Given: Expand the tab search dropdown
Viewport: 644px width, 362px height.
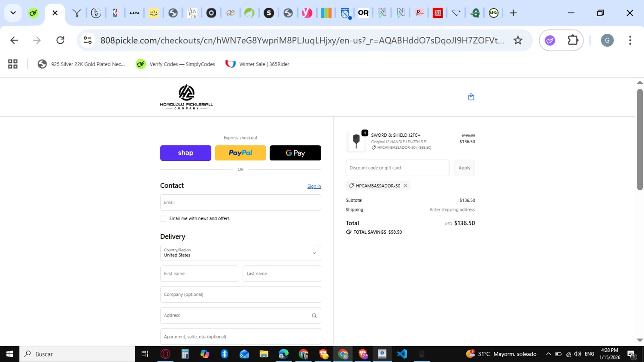Looking at the screenshot, I should (x=13, y=13).
